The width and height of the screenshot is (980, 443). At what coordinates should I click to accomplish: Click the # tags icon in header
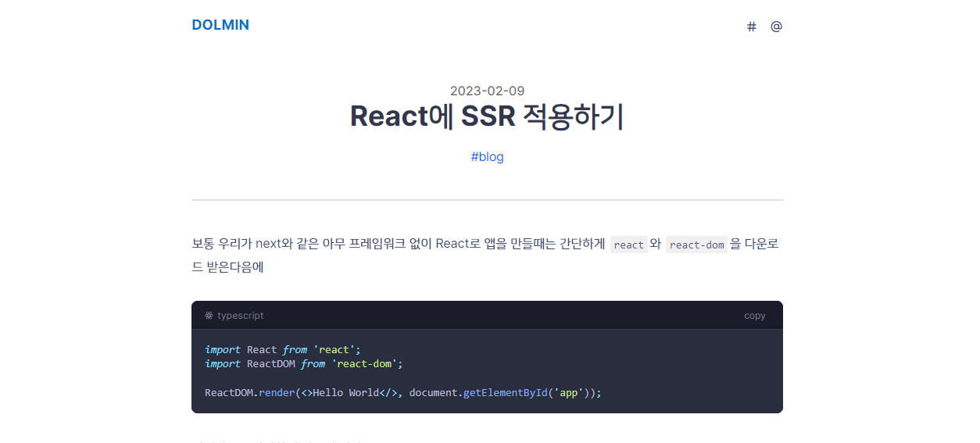click(x=752, y=27)
